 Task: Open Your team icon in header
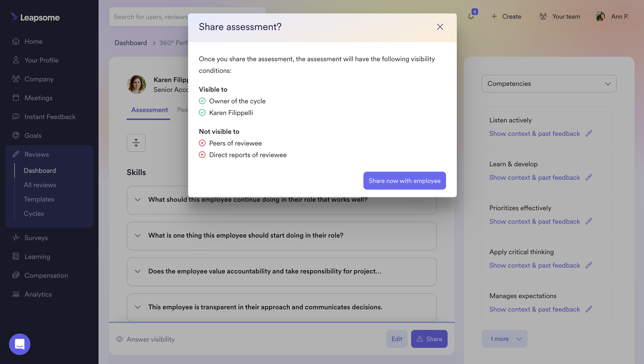pos(543,17)
